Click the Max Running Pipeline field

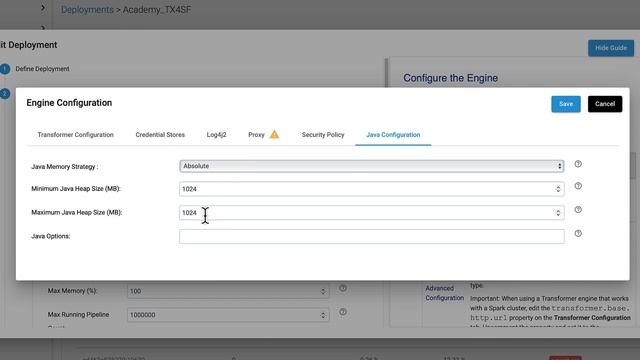[x=228, y=315]
